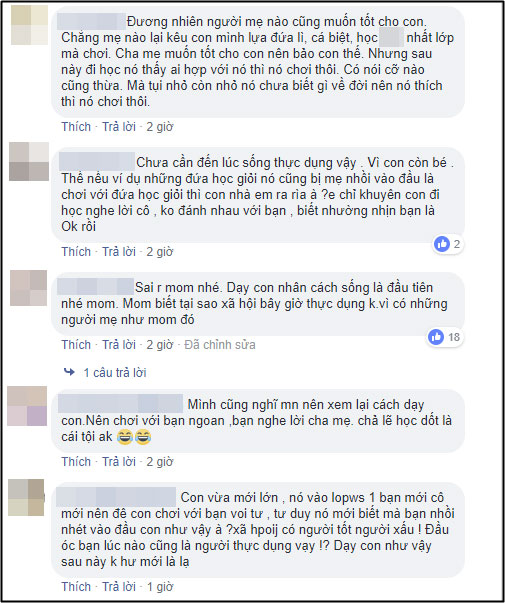Click the like icon showing 18 reactions
Image resolution: width=505 pixels, height=603 pixels.
[x=436, y=337]
